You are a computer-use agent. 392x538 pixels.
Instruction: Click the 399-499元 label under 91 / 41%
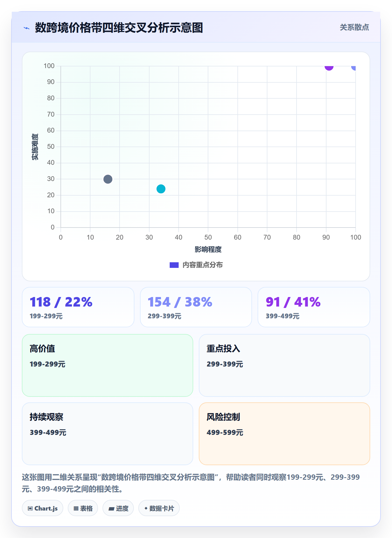pyautogui.click(x=283, y=316)
